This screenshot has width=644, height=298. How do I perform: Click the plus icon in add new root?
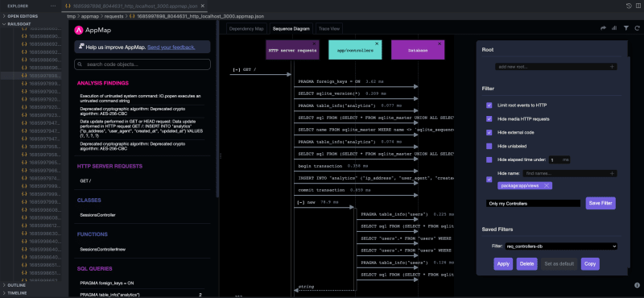point(612,67)
